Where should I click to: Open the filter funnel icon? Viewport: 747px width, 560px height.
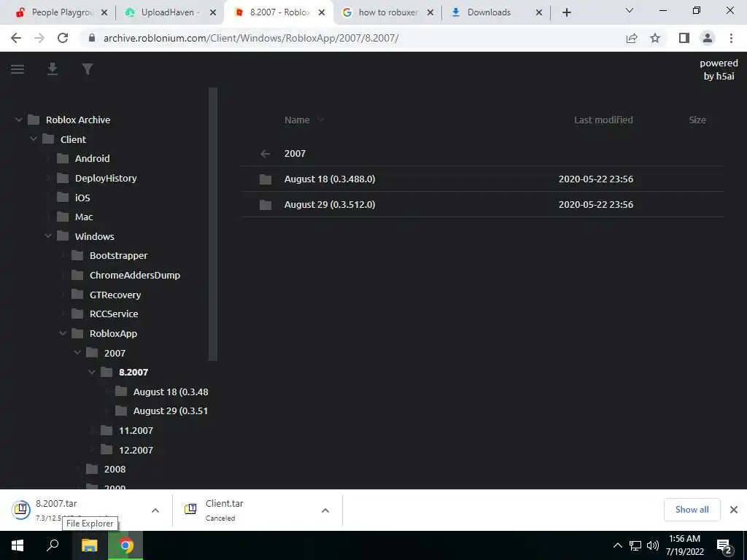pos(88,69)
